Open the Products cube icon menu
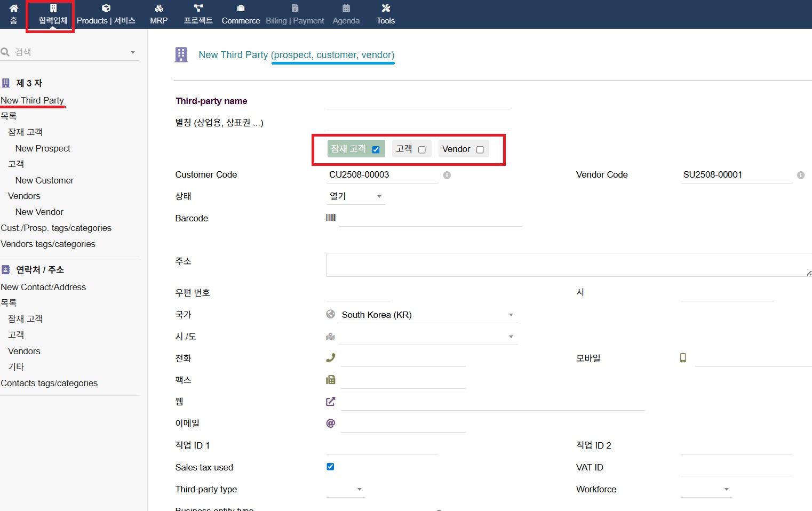Viewport: 812px width, 511px height. [106, 8]
